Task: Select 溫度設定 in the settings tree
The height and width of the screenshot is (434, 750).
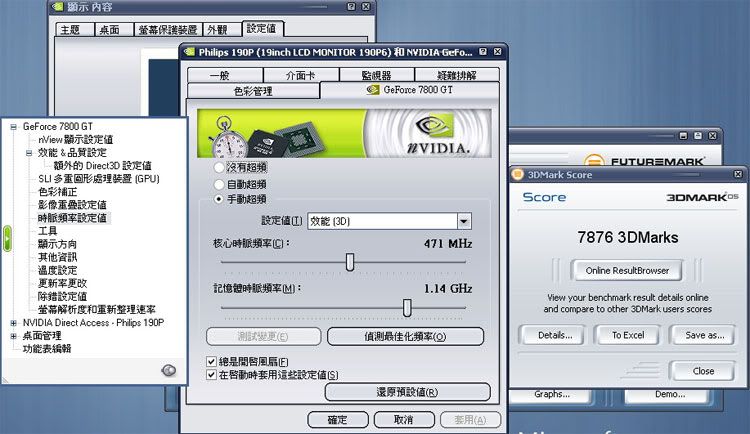Action: tap(57, 270)
